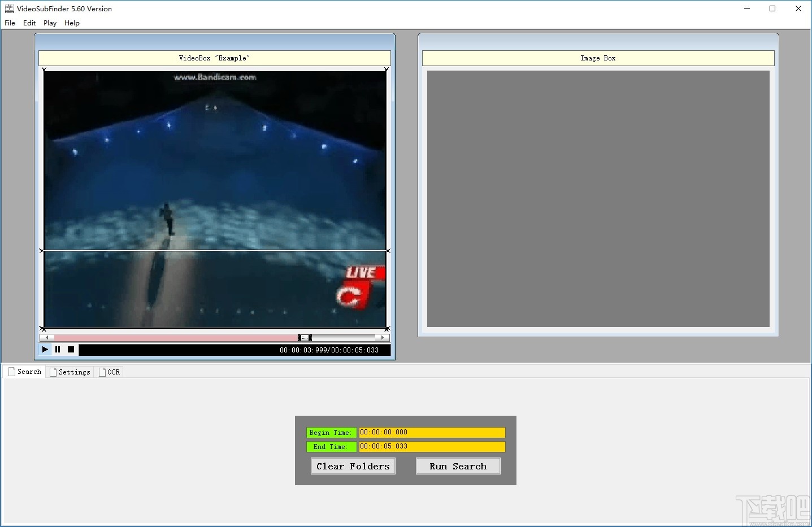Click the page icon on the OCR tab
Image resolution: width=812 pixels, height=527 pixels.
tap(102, 372)
